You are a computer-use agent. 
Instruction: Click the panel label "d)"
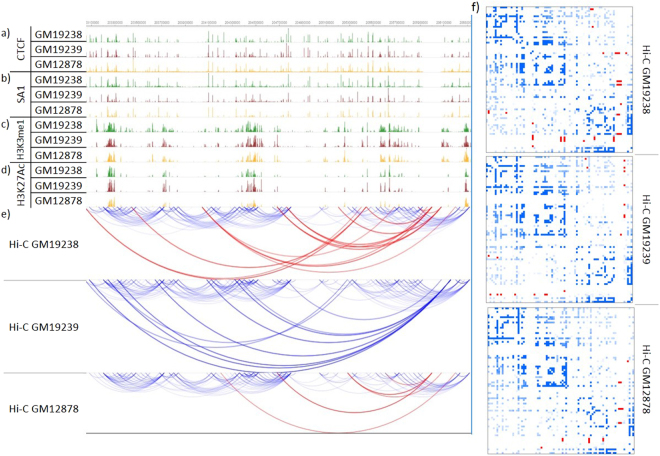pos(6,170)
